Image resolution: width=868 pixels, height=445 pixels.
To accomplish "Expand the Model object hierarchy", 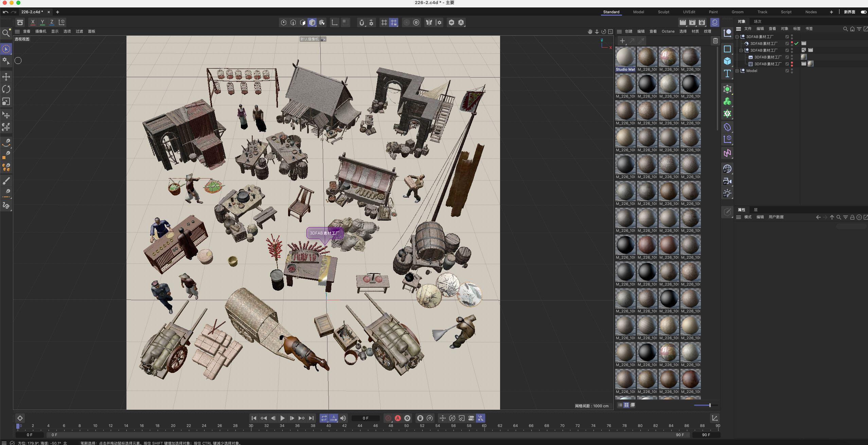I will coord(737,71).
